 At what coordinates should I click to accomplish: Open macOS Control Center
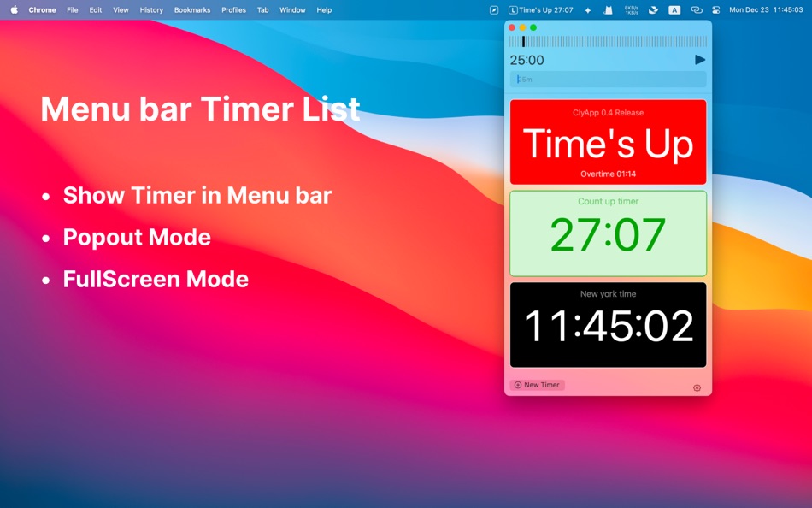[716, 10]
